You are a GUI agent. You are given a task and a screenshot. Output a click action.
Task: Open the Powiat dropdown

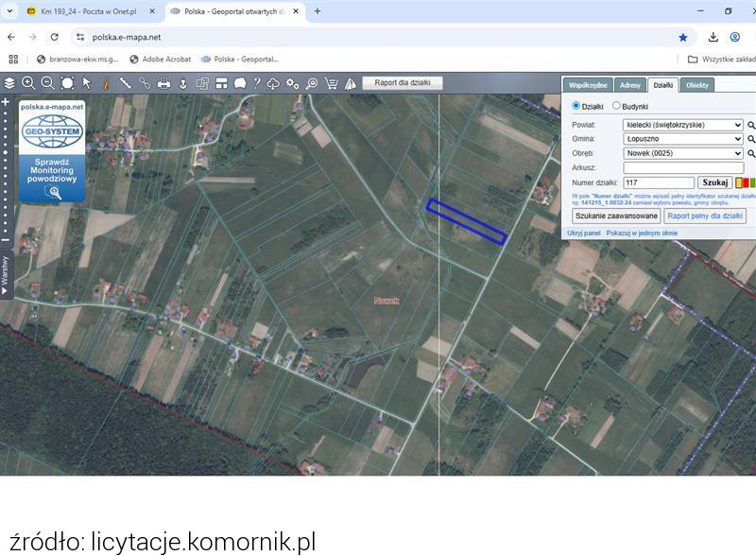[x=682, y=125]
